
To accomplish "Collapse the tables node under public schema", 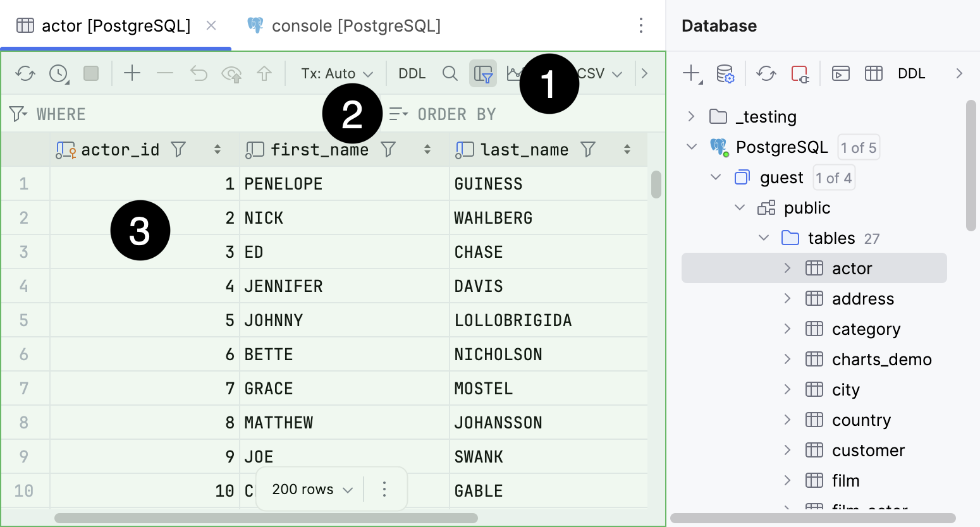I will 763,238.
